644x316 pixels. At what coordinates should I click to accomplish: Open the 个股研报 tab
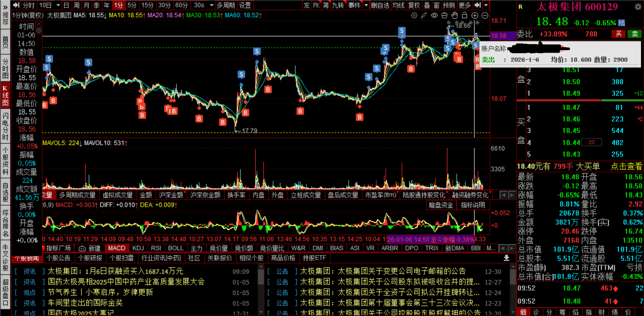pyautogui.click(x=90, y=258)
